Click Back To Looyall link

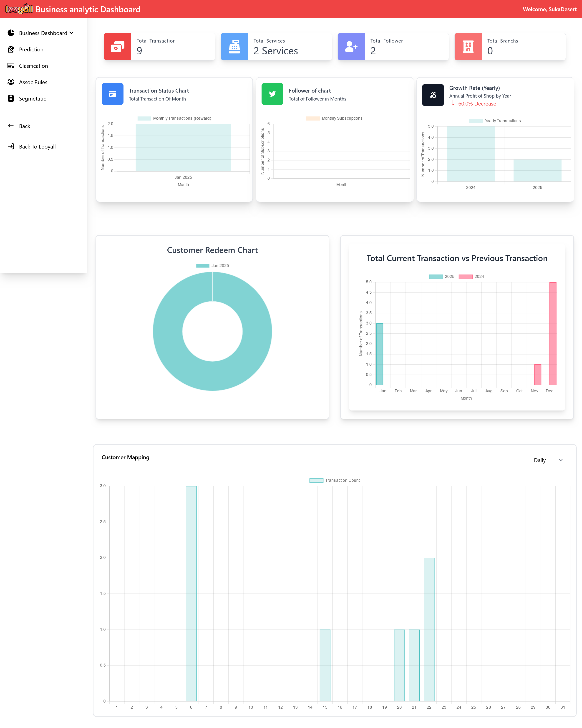pos(37,146)
